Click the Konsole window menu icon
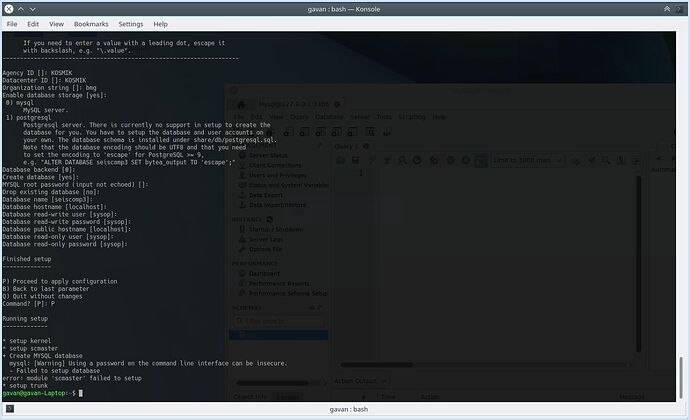 click(9, 7)
